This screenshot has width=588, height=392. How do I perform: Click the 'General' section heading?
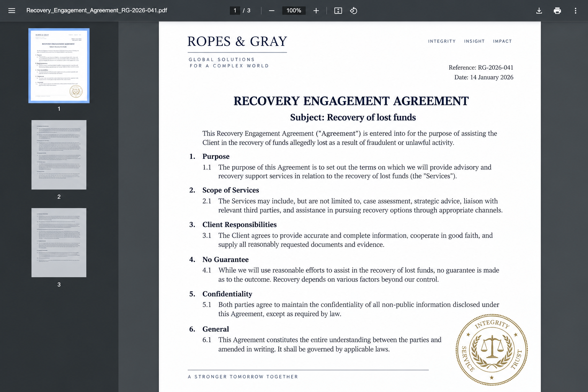(x=216, y=329)
